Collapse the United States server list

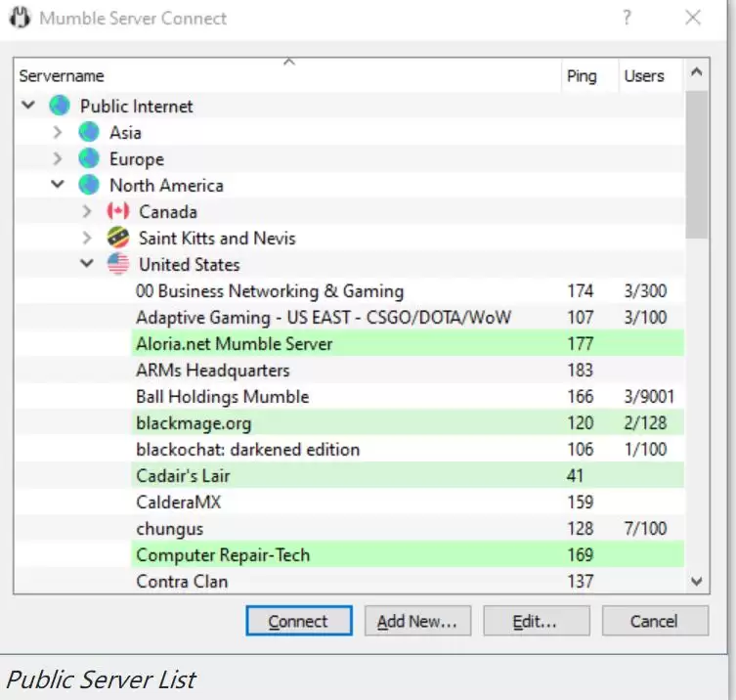pos(87,263)
